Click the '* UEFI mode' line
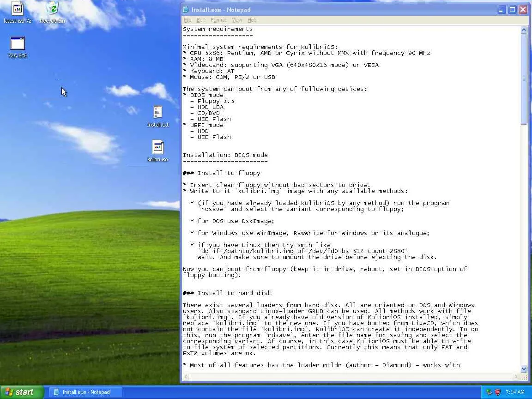This screenshot has width=532, height=399. point(203,125)
